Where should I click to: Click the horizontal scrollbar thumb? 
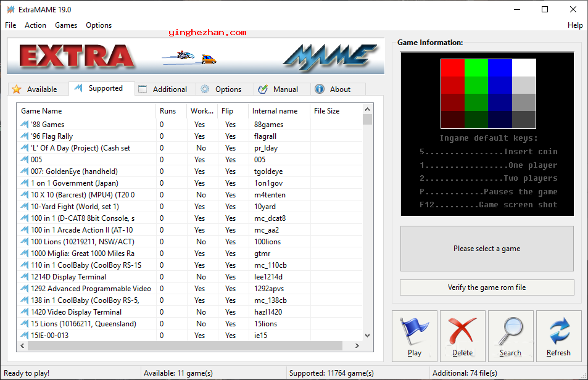(x=185, y=345)
